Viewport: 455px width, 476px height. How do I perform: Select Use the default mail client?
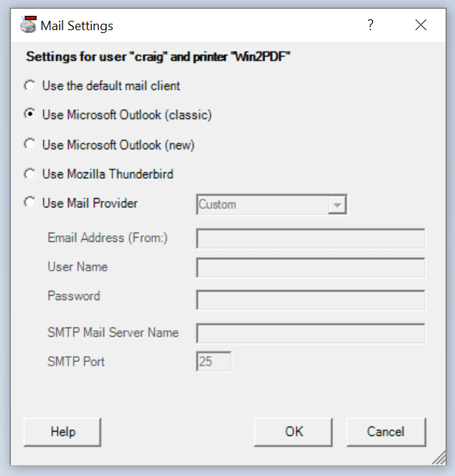(30, 86)
